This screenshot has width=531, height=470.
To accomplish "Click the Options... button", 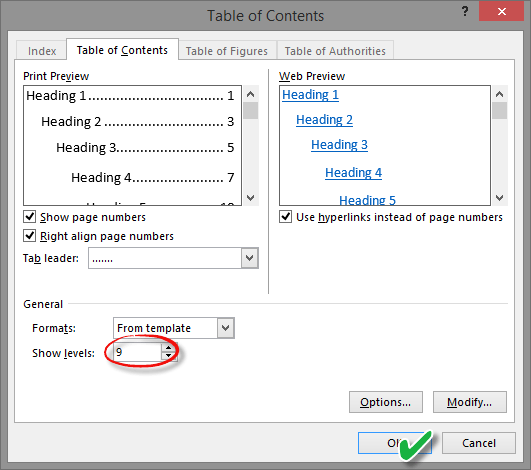I will [386, 402].
